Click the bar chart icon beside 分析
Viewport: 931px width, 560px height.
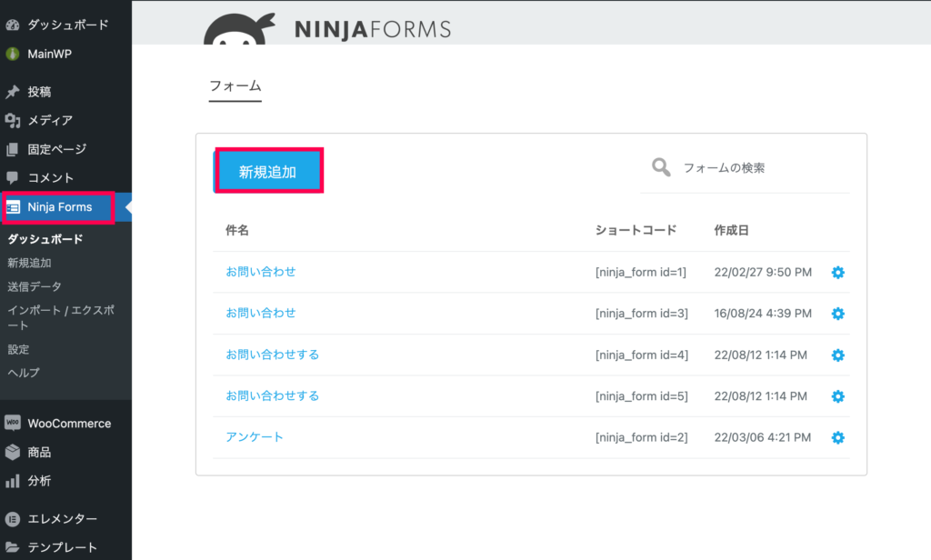point(13,481)
